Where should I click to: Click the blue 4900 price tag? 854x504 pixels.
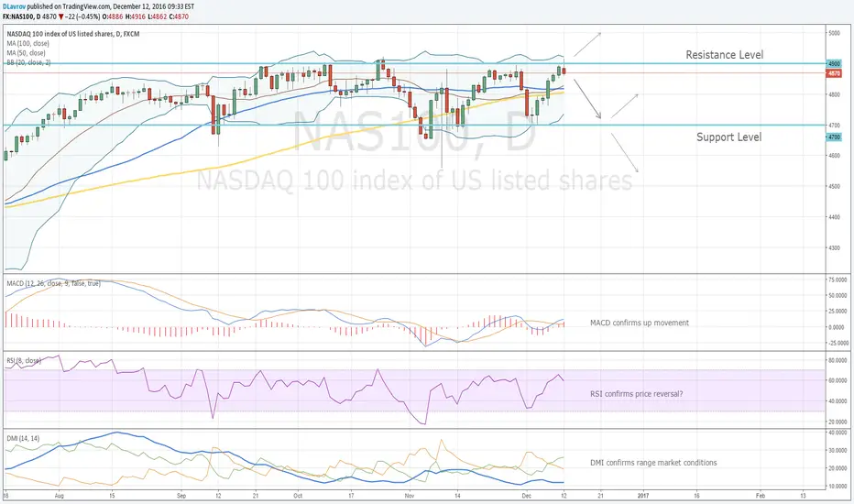pos(834,64)
